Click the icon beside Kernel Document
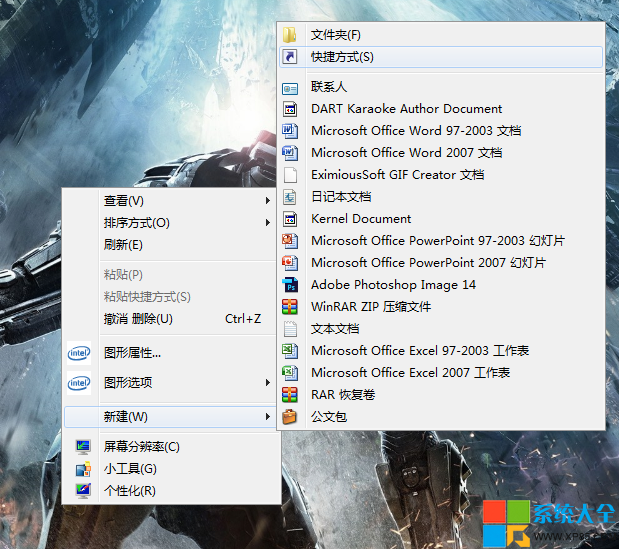This screenshot has width=619, height=549. pos(290,219)
